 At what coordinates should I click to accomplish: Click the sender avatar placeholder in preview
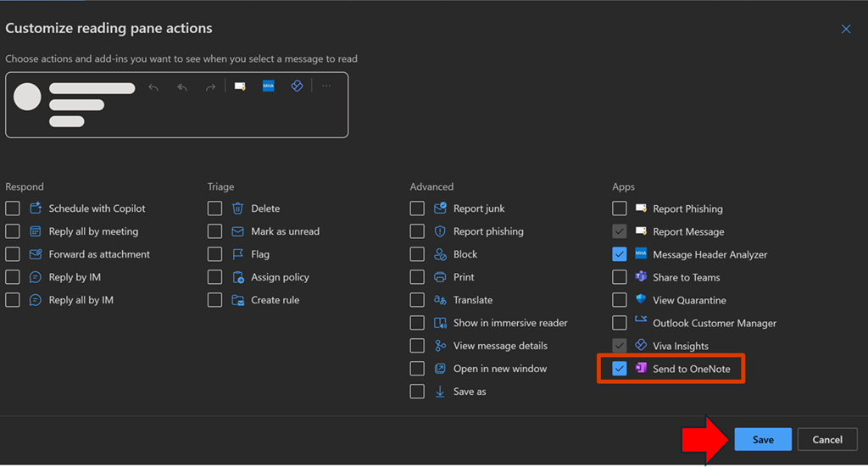pyautogui.click(x=28, y=97)
